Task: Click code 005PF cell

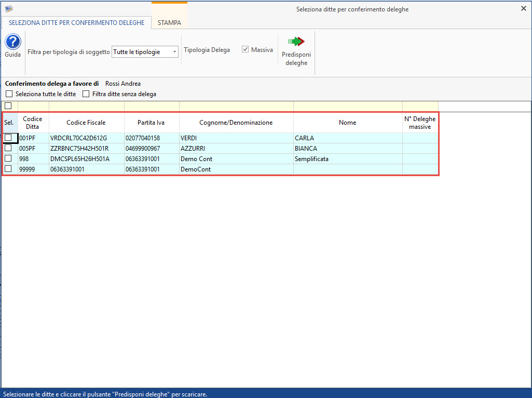Action: coord(33,149)
